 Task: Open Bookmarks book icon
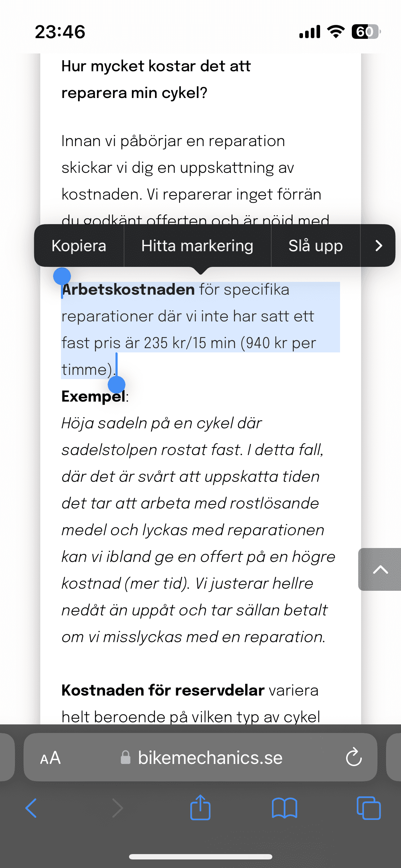click(x=284, y=808)
